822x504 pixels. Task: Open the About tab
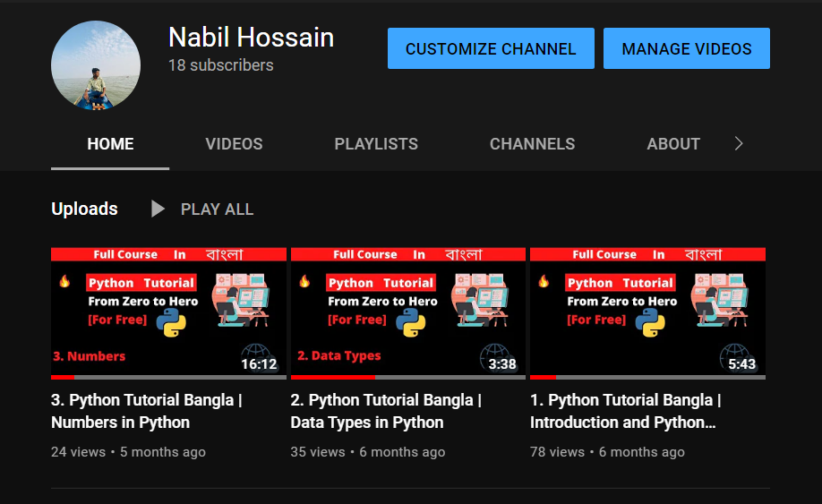pyautogui.click(x=673, y=144)
